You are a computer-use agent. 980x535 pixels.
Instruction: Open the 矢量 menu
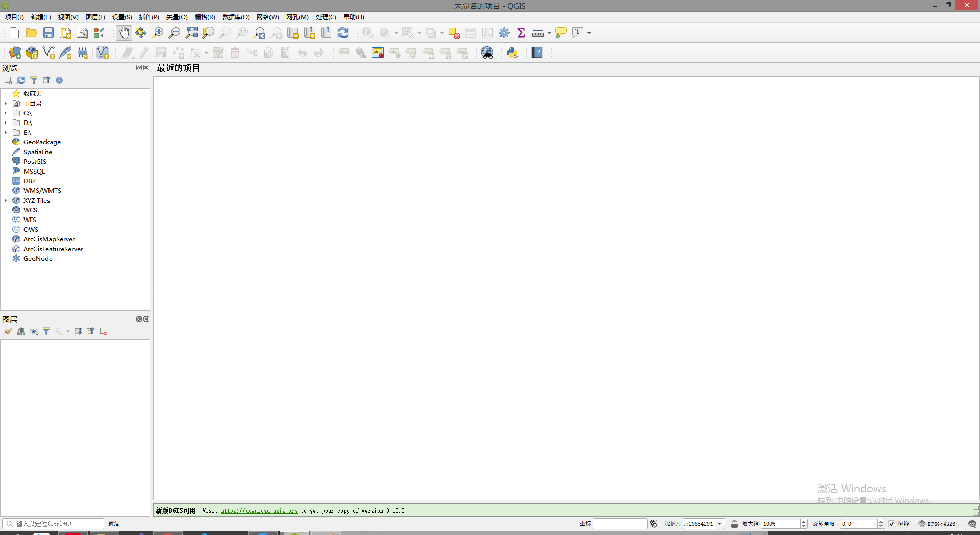(177, 17)
